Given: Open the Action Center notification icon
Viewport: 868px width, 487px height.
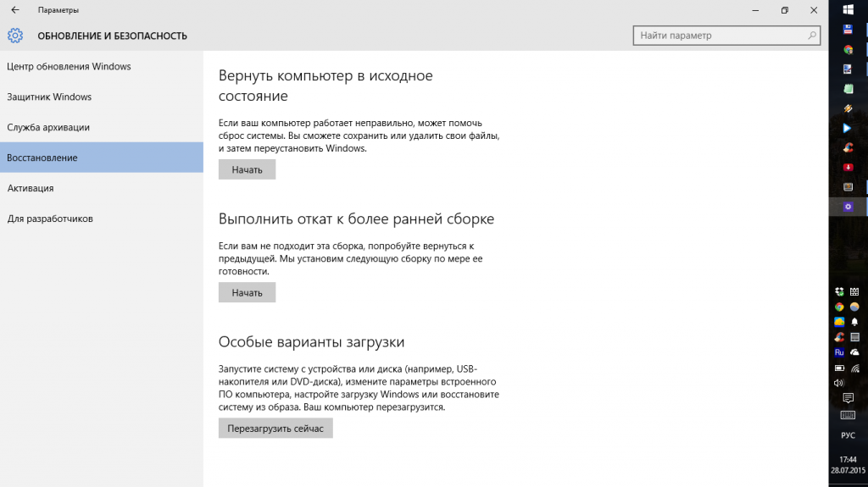Looking at the screenshot, I should pos(848,398).
